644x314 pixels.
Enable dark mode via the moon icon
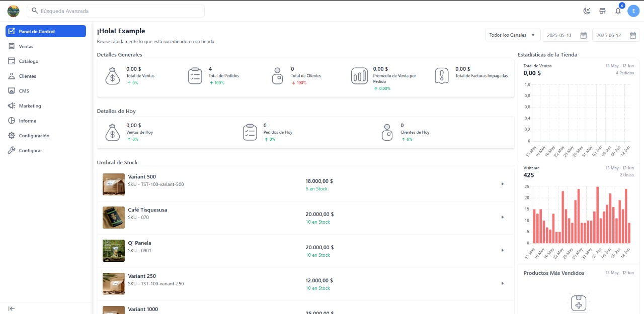tap(586, 11)
